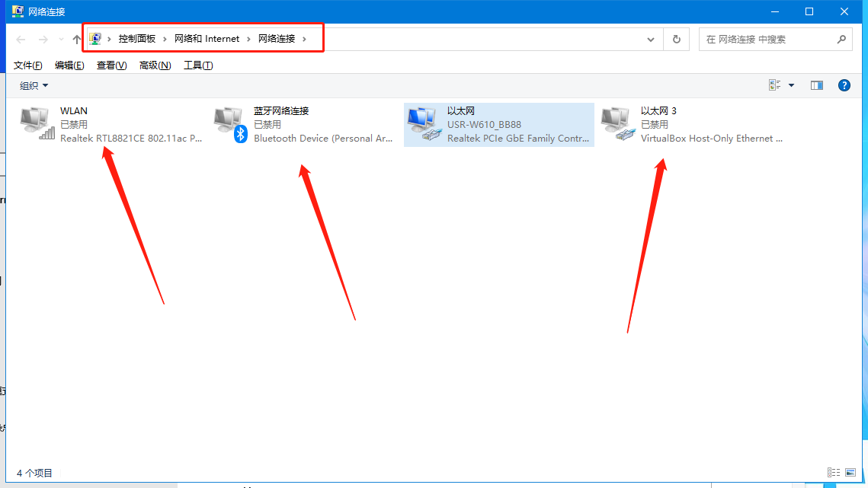Click the WLAN name label
The height and width of the screenshot is (488, 868).
click(x=74, y=110)
